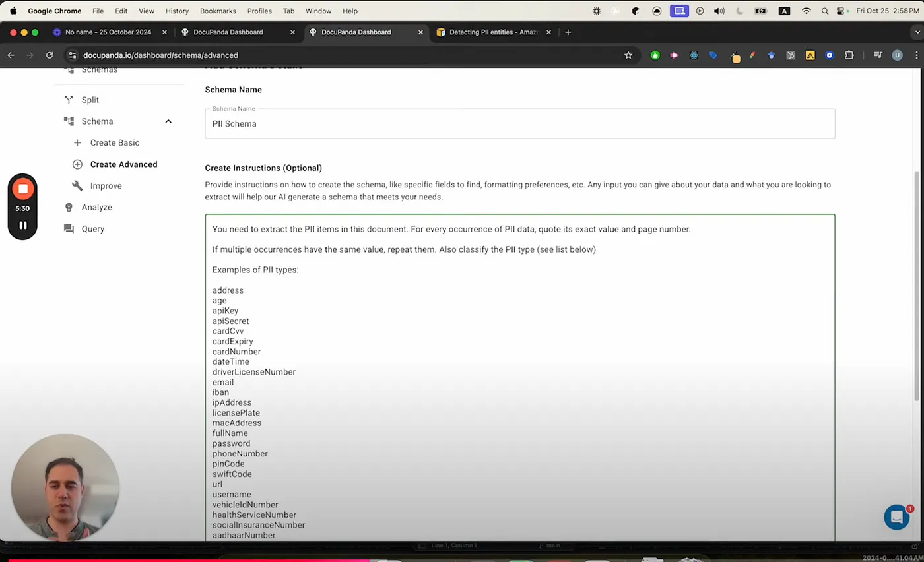Click the Chrome profile avatar
The image size is (924, 562).
click(x=897, y=55)
